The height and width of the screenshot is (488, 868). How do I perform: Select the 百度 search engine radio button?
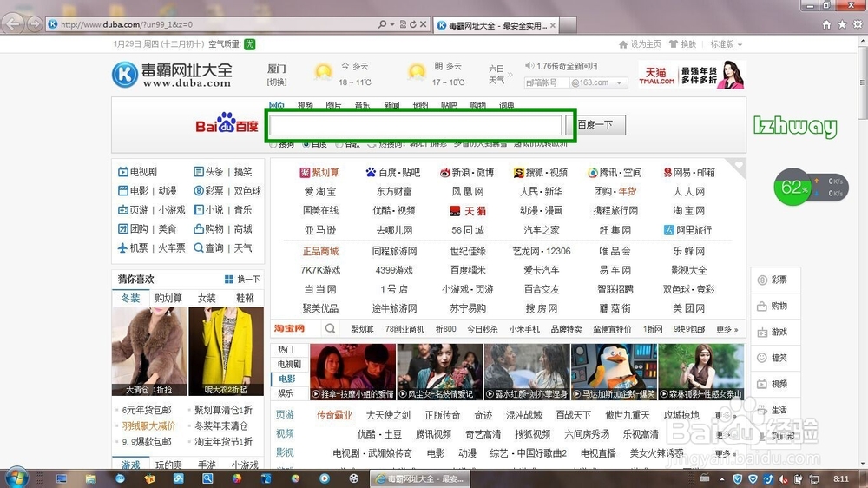(306, 144)
